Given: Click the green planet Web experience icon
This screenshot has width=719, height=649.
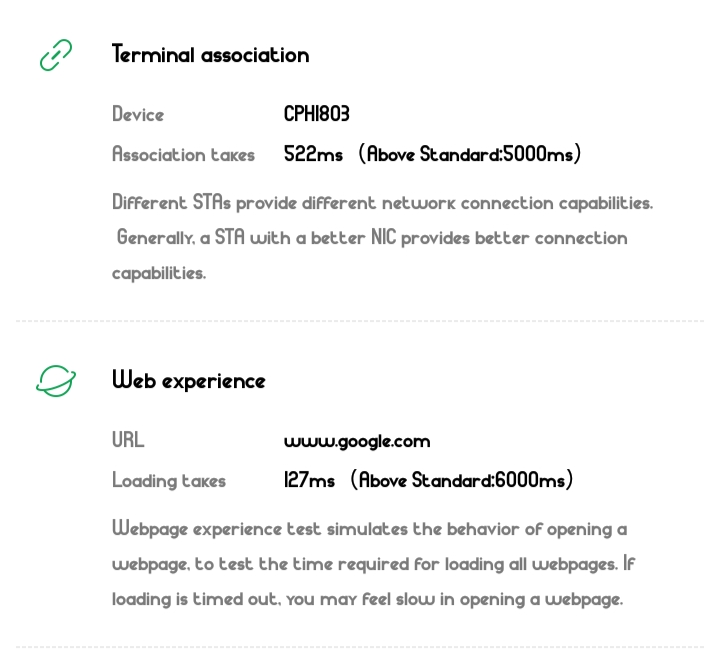Looking at the screenshot, I should (56, 381).
